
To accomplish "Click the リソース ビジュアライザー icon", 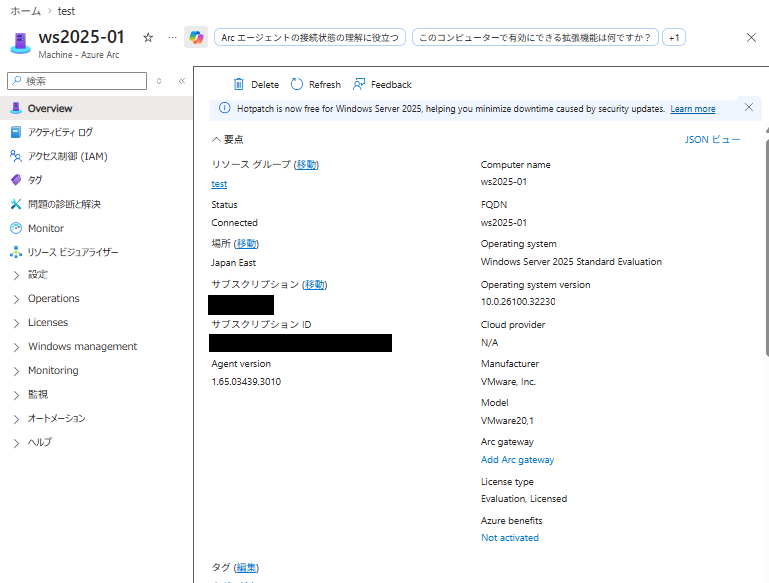I will pyautogui.click(x=16, y=252).
